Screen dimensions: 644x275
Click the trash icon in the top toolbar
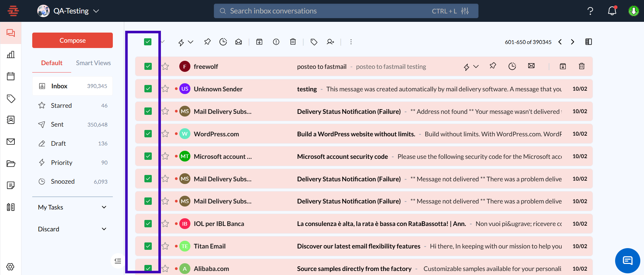click(x=293, y=42)
